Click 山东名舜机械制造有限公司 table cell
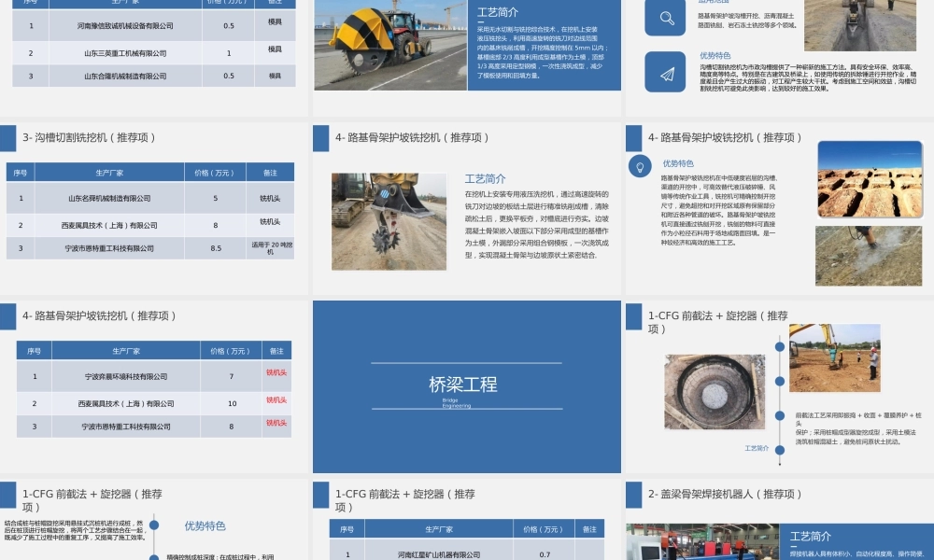 coord(109,199)
